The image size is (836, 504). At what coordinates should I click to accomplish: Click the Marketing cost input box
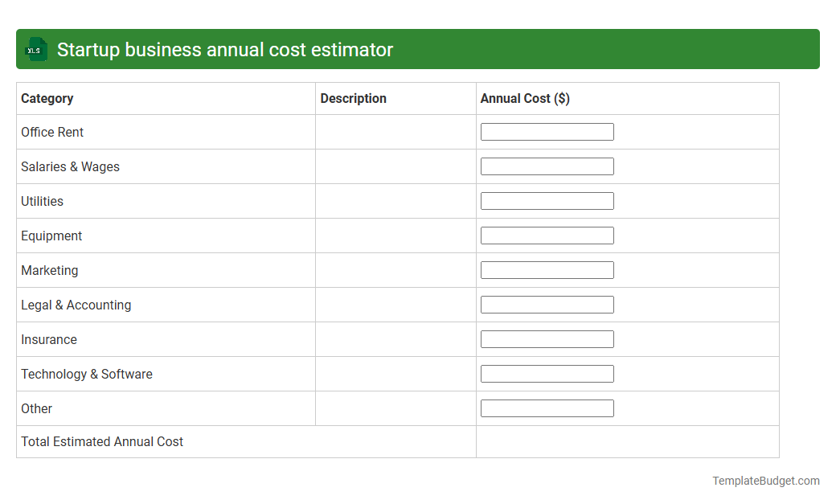click(547, 269)
